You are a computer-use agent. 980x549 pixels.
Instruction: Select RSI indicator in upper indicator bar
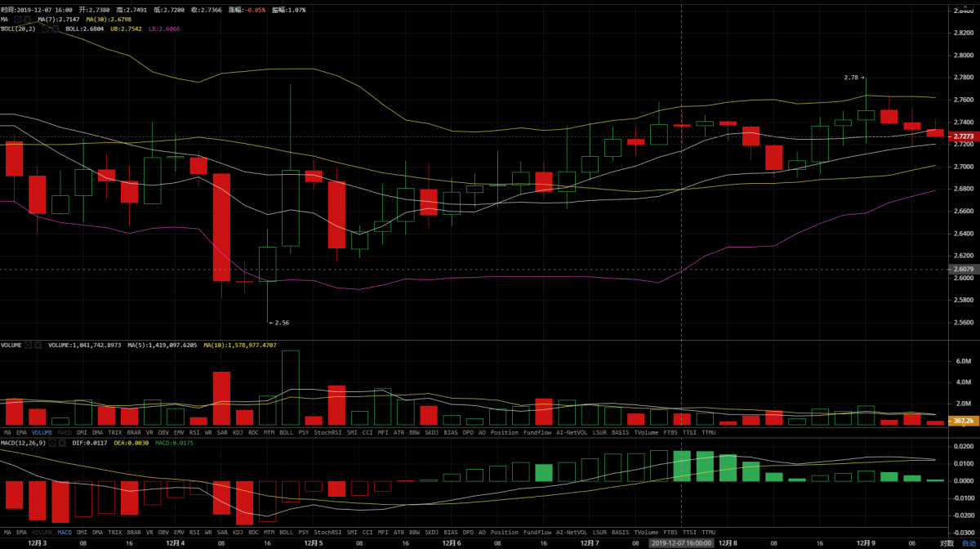click(194, 432)
